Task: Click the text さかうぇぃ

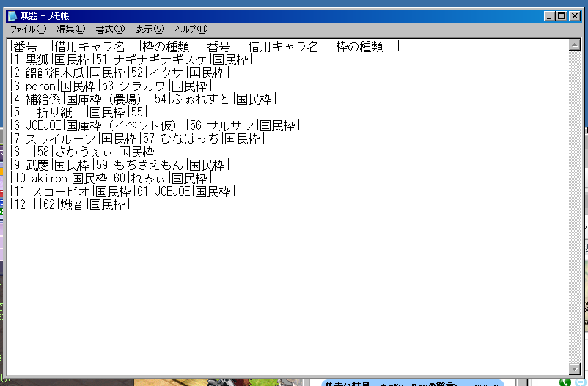Action: coord(84,152)
